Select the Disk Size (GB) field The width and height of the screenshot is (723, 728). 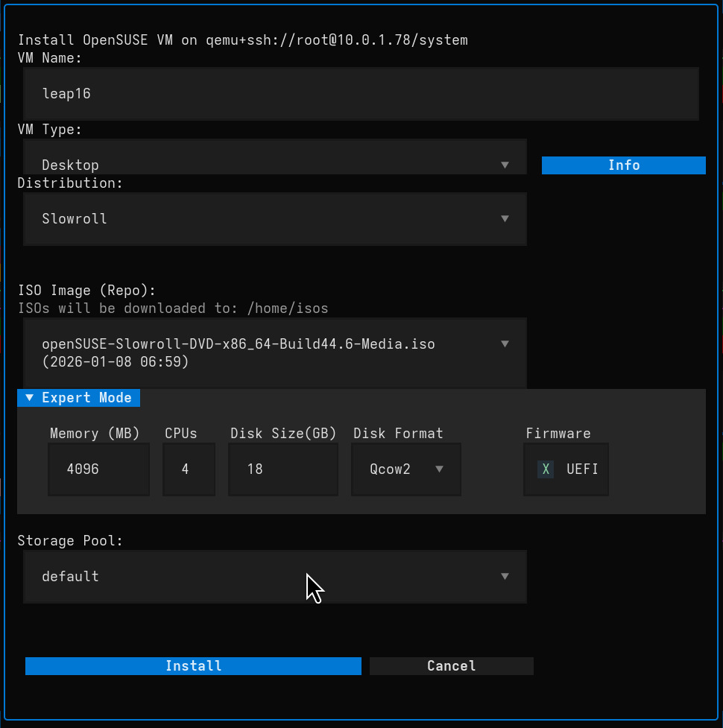tap(283, 469)
